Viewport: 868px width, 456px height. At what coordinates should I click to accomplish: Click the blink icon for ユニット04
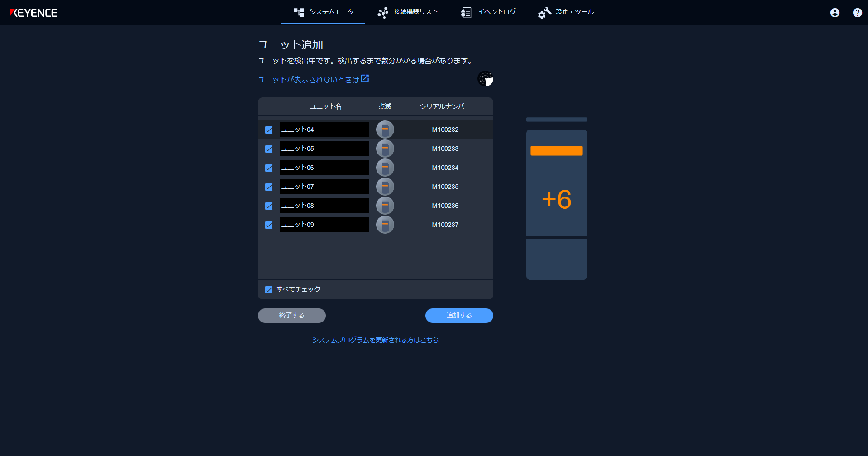(x=385, y=130)
